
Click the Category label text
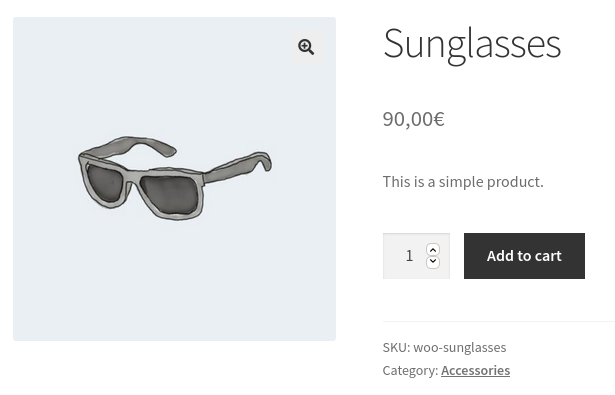(x=410, y=370)
